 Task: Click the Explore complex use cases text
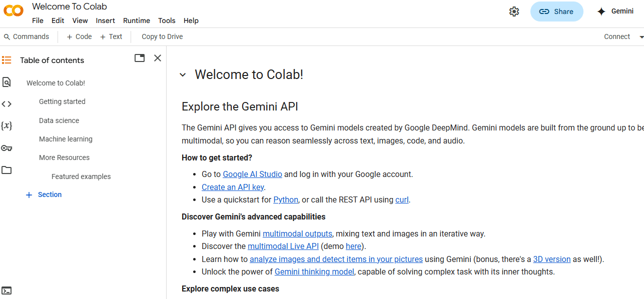tap(230, 288)
